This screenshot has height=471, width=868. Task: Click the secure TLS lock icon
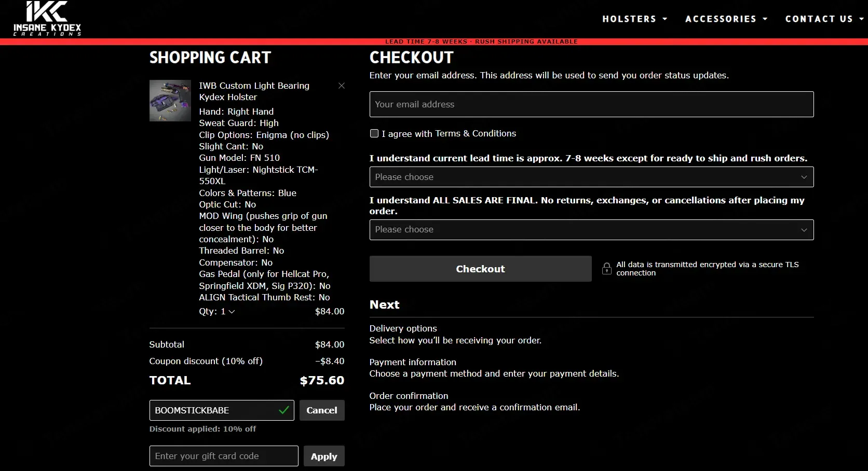(x=606, y=269)
